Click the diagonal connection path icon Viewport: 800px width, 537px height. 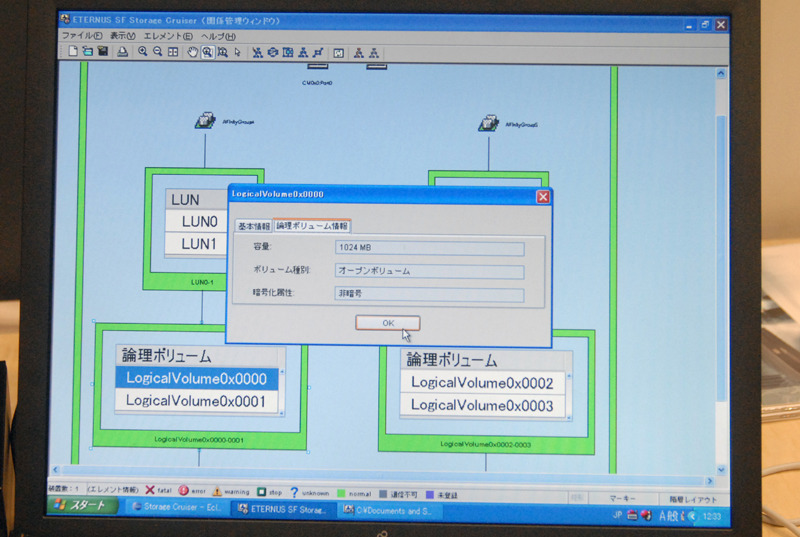318,53
